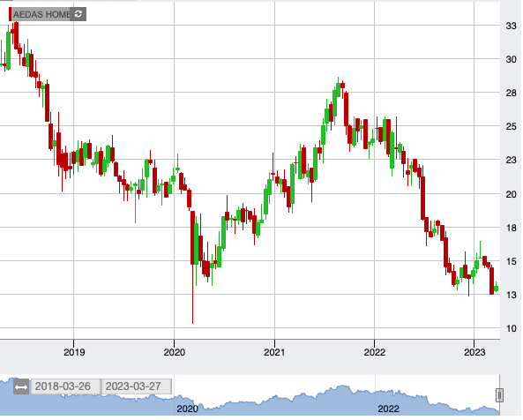
Task: Click the 2020 label in the navigator
Action: 188,409
